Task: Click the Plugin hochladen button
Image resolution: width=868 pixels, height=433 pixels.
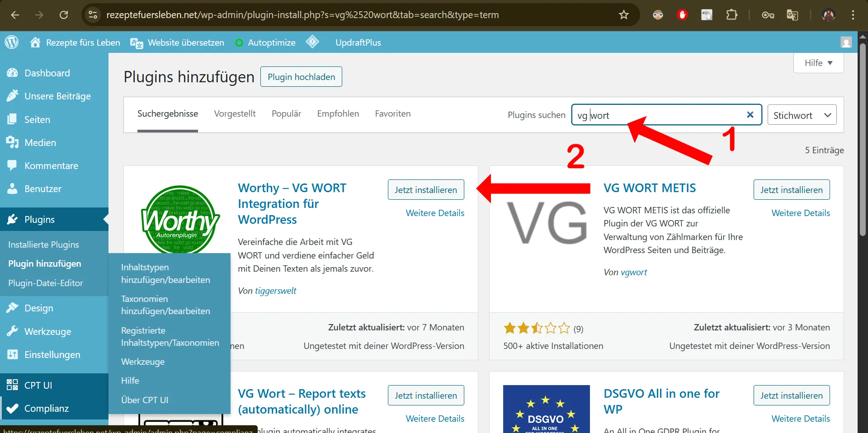Action: tap(301, 77)
